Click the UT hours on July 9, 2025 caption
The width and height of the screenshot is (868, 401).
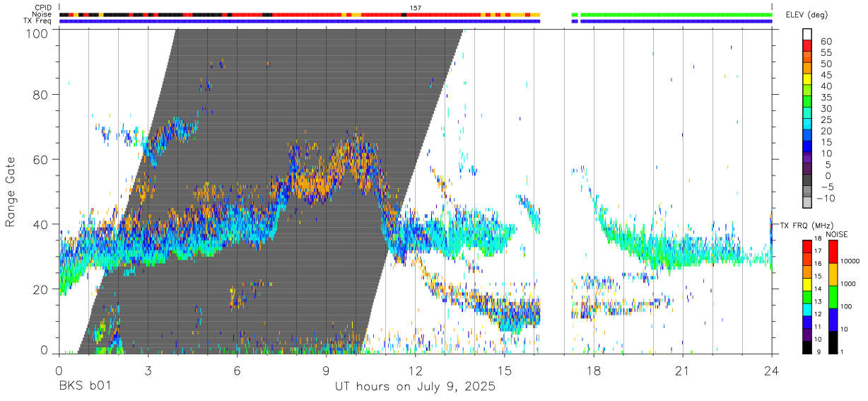415,387
